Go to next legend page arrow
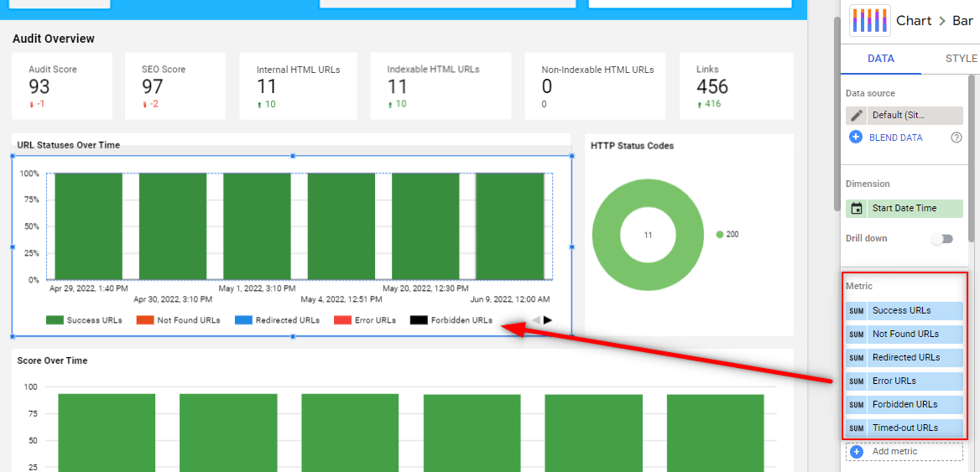The image size is (980, 472). tap(548, 320)
